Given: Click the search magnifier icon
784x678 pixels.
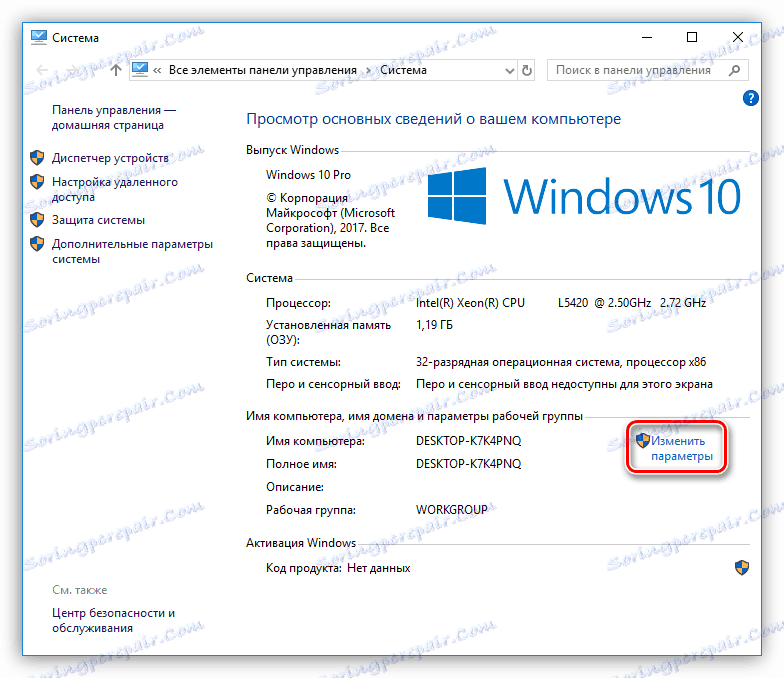Looking at the screenshot, I should tap(734, 70).
